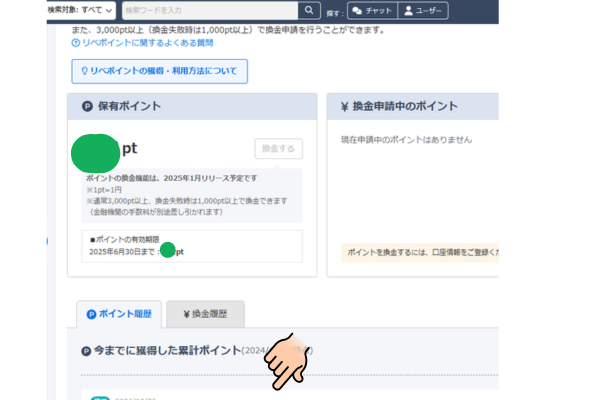Screen dimensions: 600x400
Task: Click ポイントの換金機能は、2025年1月リリース予定です text
Action: coord(171,178)
